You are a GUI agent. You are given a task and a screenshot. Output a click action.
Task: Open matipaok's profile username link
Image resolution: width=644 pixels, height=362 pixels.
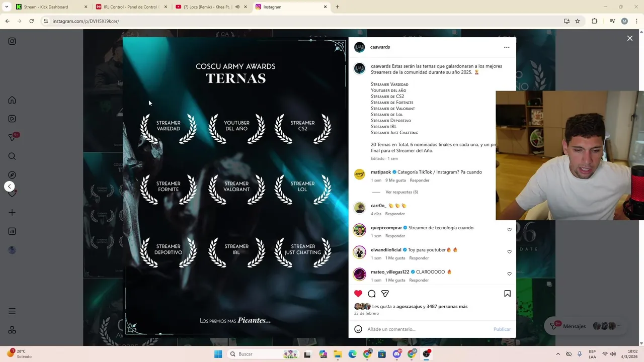pos(381,172)
